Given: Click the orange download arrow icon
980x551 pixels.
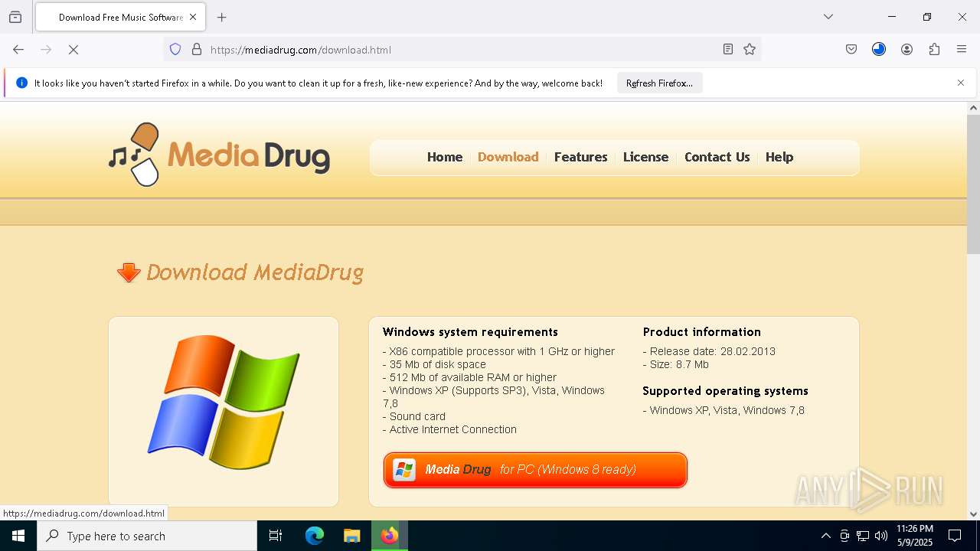Looking at the screenshot, I should [x=129, y=272].
